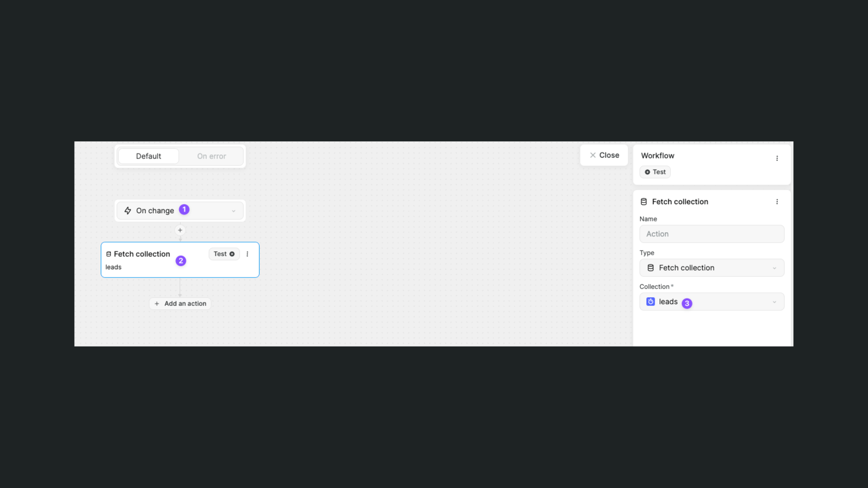Open the kebab menu beside Fetch collection panel title
This screenshot has height=488, width=868.
[777, 202]
